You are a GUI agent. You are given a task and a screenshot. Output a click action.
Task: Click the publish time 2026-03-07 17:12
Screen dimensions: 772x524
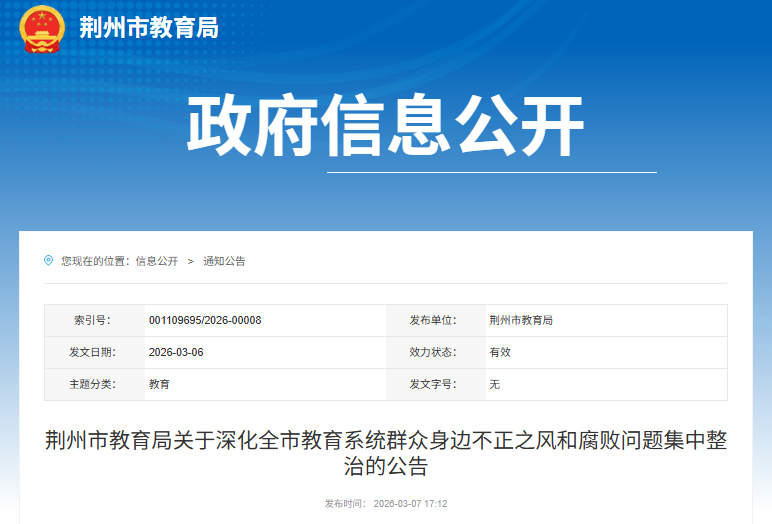pos(411,504)
